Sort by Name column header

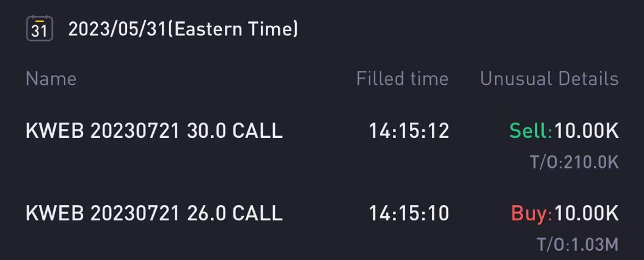point(51,78)
